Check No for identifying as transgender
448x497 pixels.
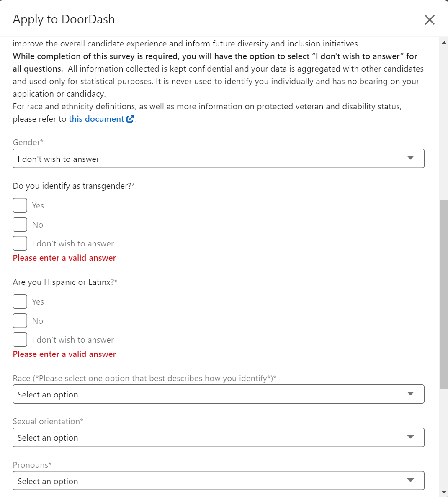(20, 225)
